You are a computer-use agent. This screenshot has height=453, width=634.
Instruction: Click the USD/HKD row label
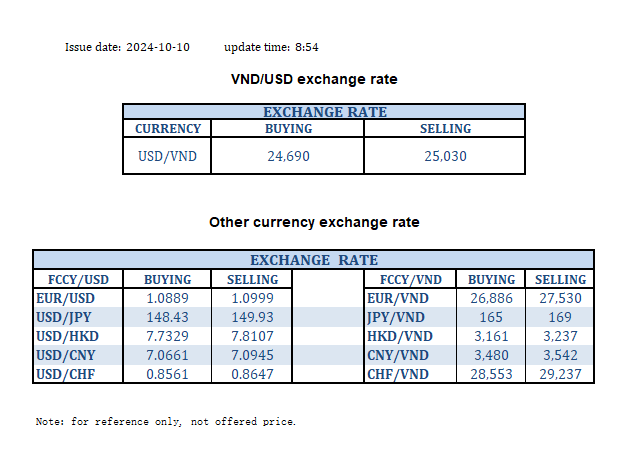65,336
